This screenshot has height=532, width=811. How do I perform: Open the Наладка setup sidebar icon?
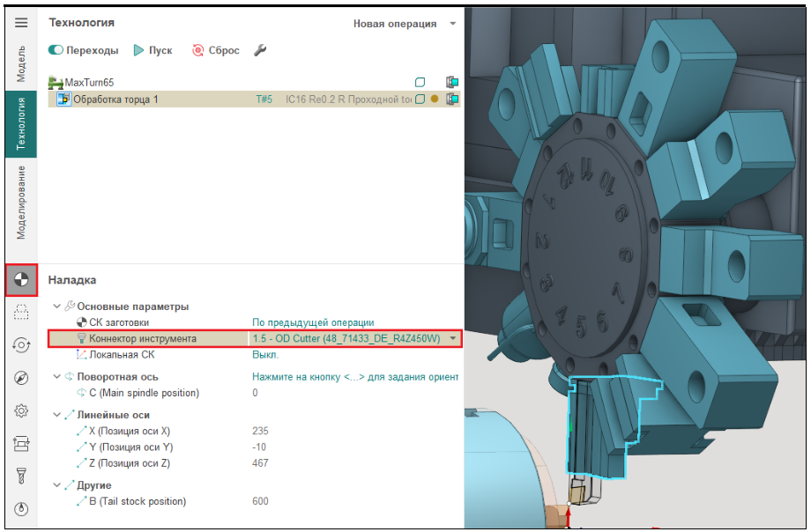22,281
